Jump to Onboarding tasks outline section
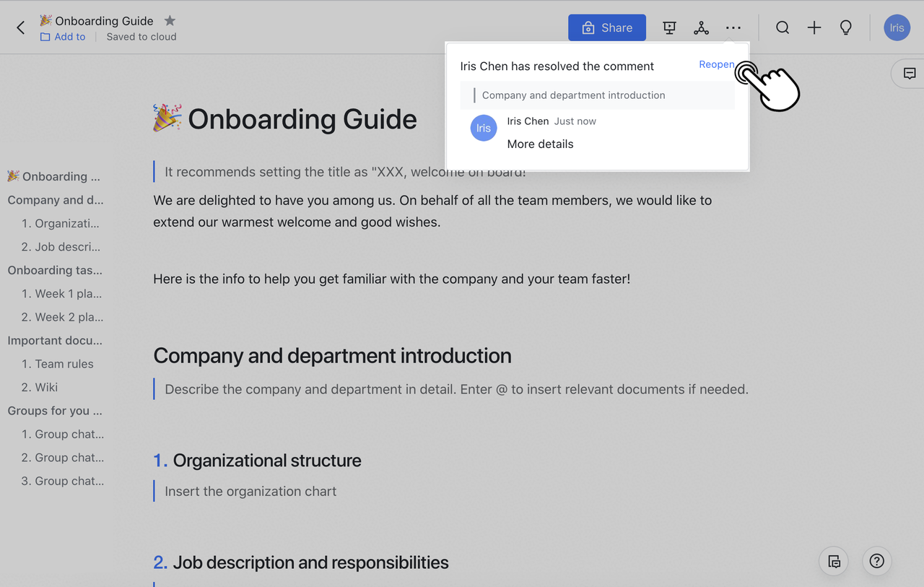 point(55,270)
